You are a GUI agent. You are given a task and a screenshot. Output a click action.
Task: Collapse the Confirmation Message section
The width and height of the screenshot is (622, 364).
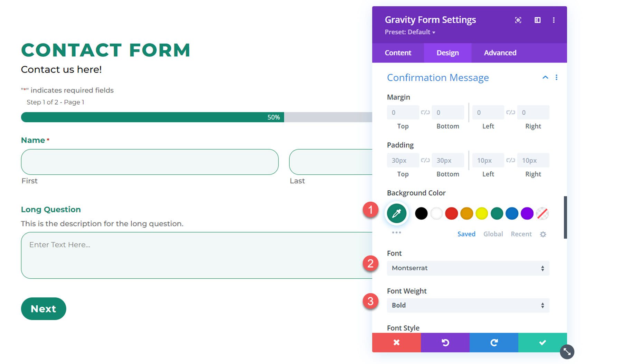tap(545, 77)
